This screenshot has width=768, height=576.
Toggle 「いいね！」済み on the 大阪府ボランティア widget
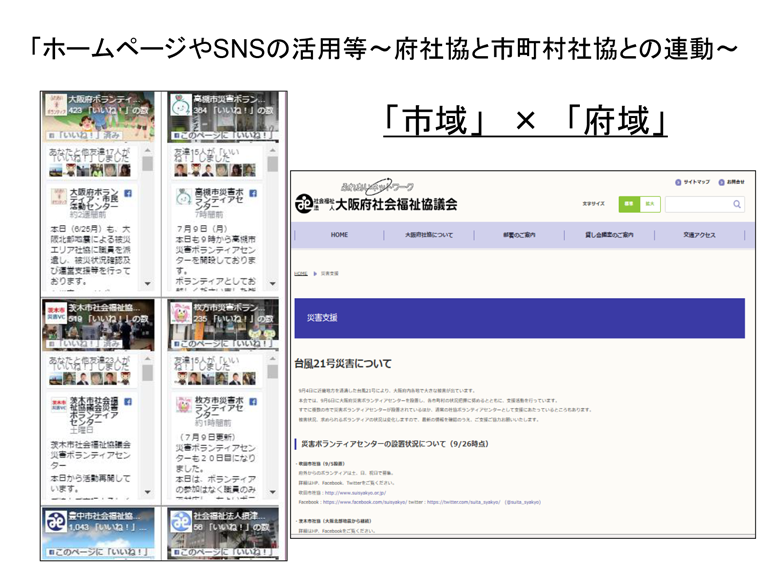click(84, 135)
